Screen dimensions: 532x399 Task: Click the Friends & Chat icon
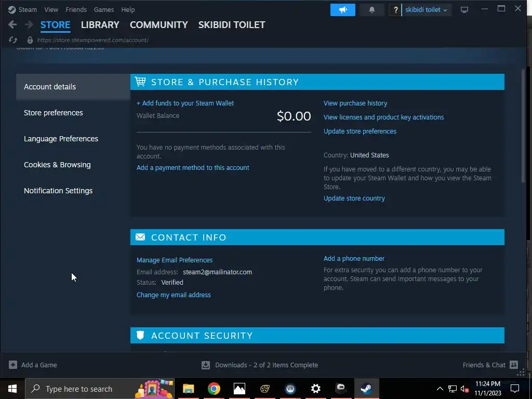514,365
